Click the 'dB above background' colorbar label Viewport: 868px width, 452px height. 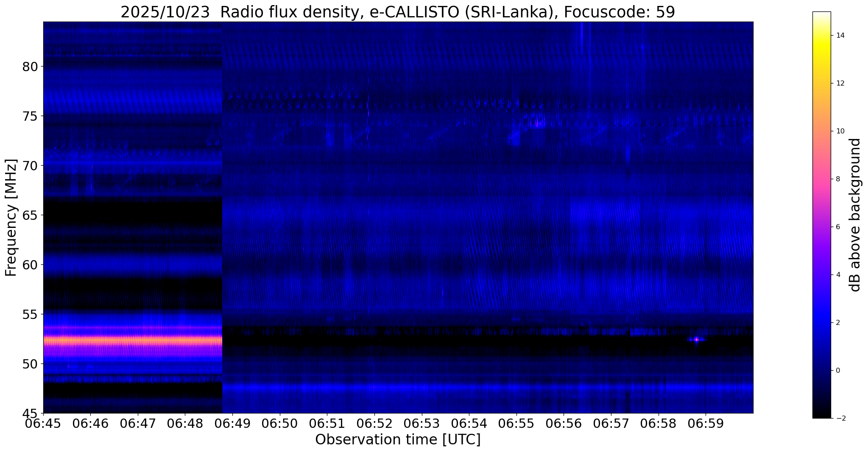(855, 215)
